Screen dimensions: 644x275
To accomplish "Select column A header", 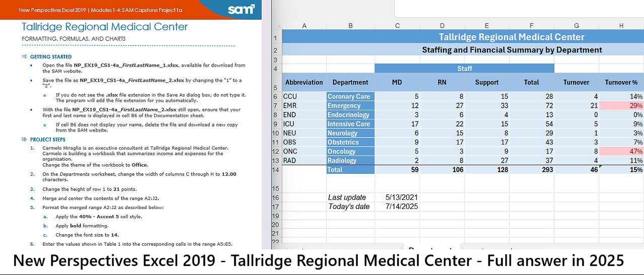I will (x=304, y=26).
